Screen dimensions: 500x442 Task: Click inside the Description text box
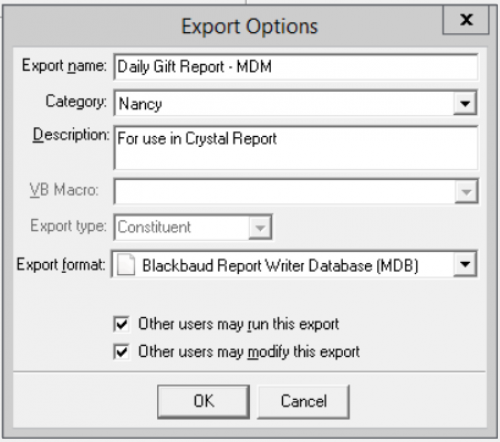295,148
